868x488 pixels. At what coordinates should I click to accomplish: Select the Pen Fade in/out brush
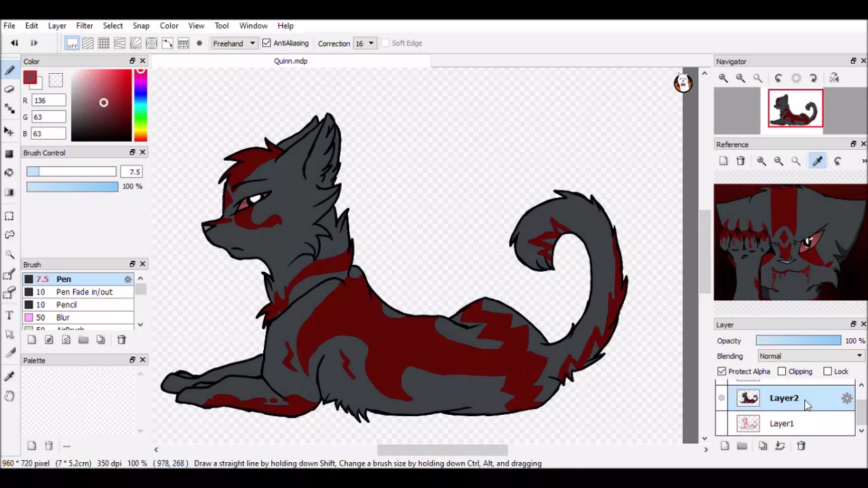tap(78, 292)
